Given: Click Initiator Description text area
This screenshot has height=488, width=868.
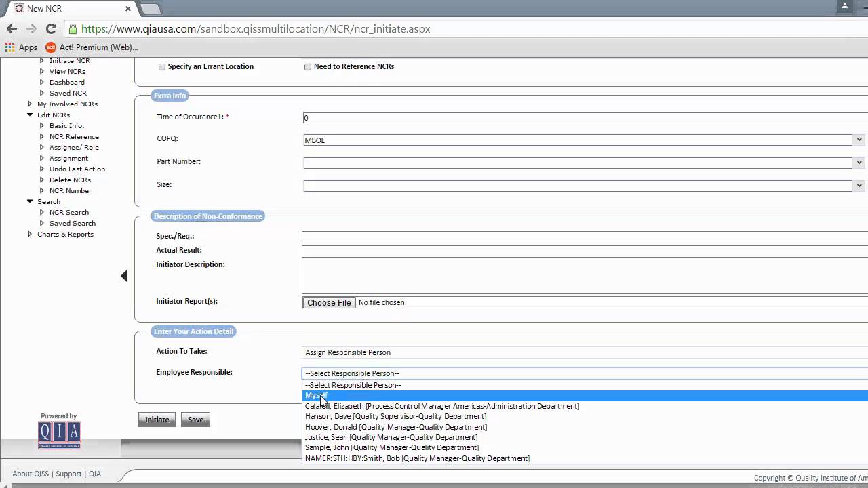Looking at the screenshot, I should click(585, 277).
